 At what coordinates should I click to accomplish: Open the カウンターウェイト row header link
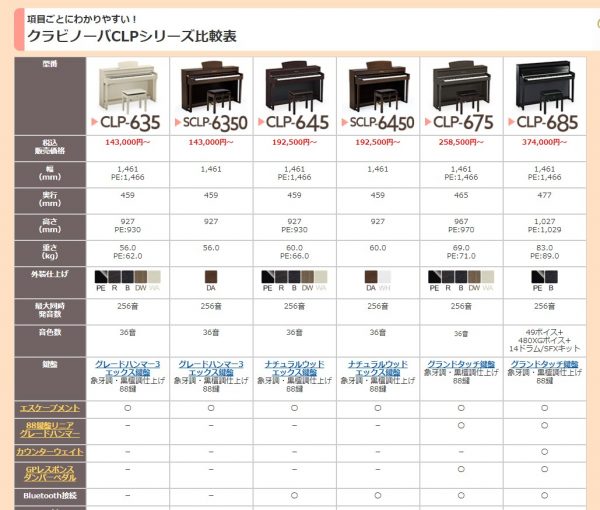(50, 452)
